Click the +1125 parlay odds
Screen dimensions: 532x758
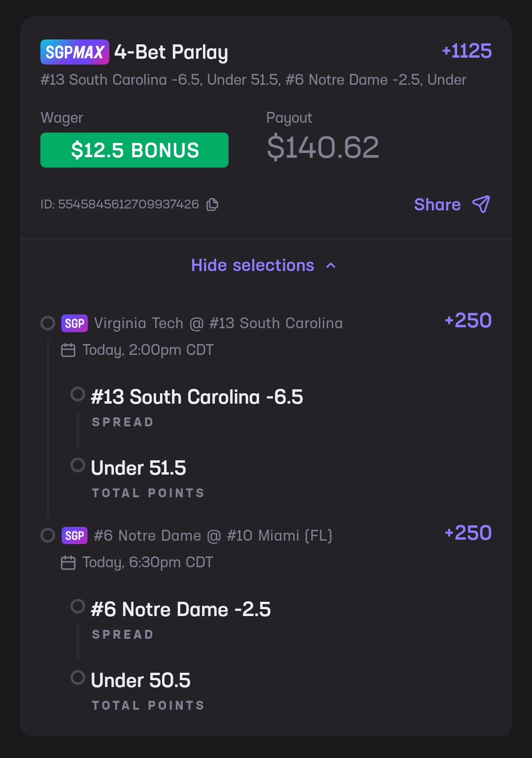[467, 51]
